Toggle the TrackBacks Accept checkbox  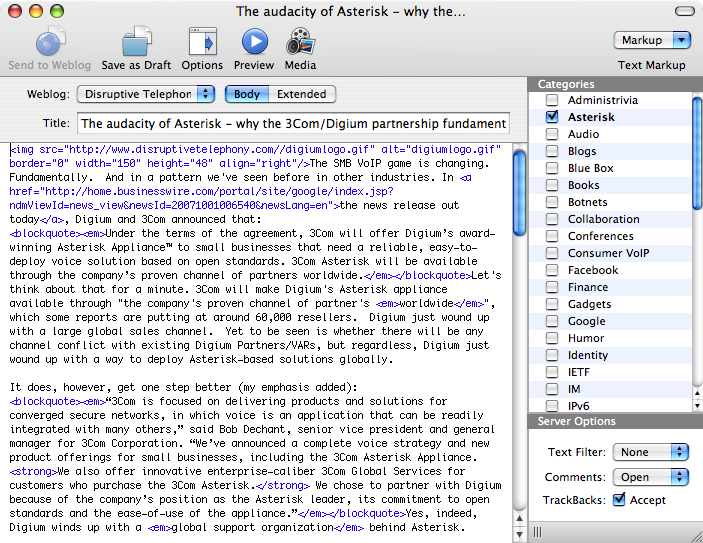(x=619, y=500)
